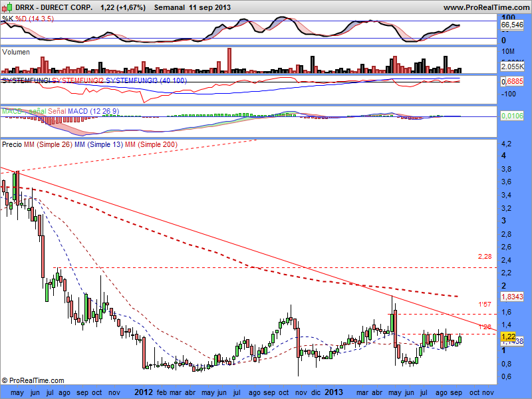
Task: Select the Precio label
Action: coord(12,144)
